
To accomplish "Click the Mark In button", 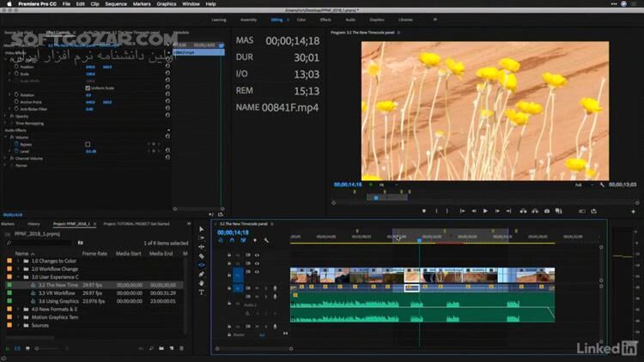I will (x=436, y=211).
